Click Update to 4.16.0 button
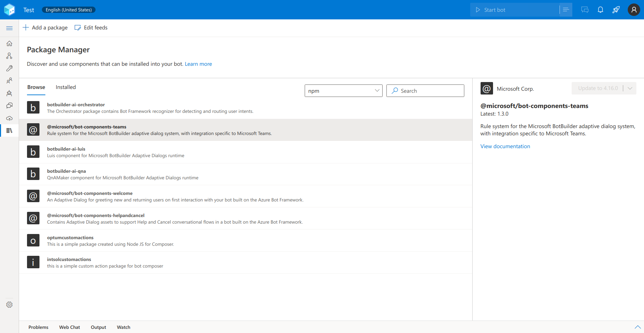Image resolution: width=644 pixels, height=333 pixels. 598,88
